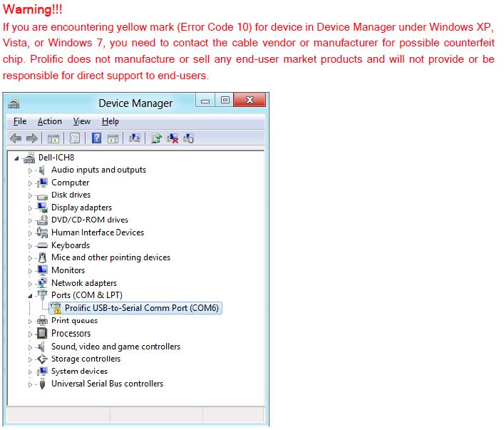Viewport: 504px width, 430px height.
Task: Expand the System devices node
Action: (30, 372)
